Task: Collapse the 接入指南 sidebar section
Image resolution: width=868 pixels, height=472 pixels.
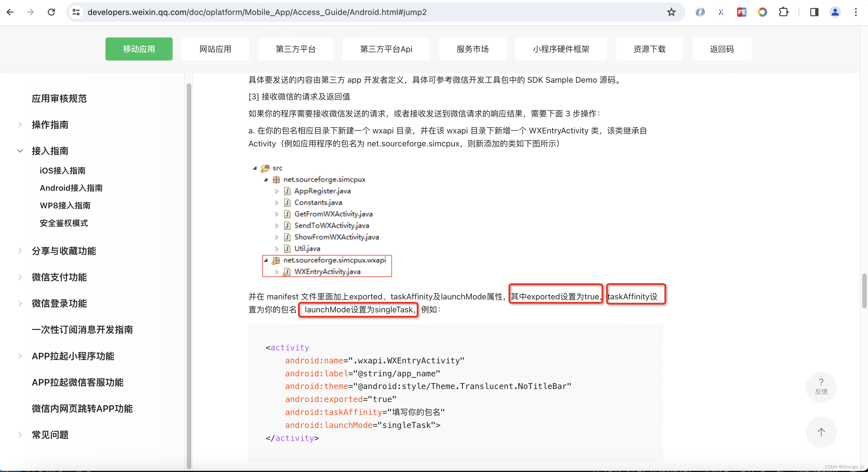Action: [20, 151]
